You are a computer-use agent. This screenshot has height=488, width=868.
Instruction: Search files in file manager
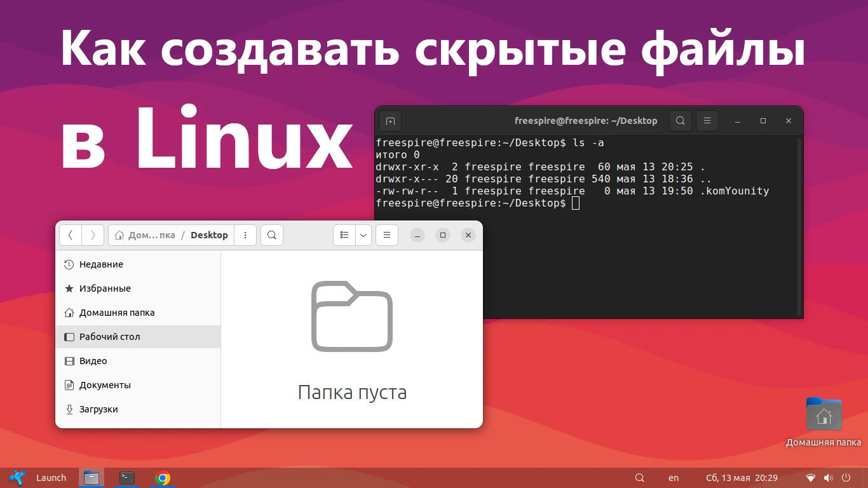[x=272, y=235]
